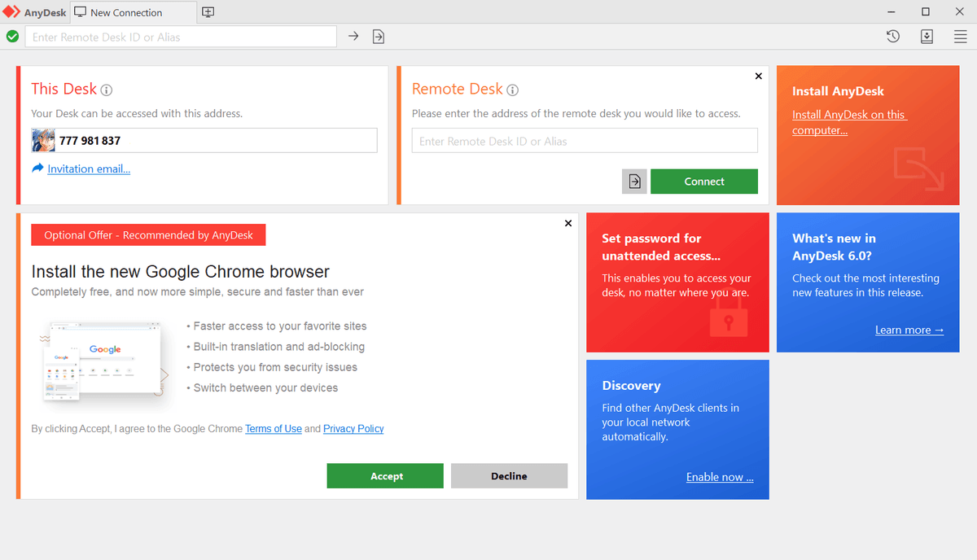Click the green Connect button
The image size is (977, 560).
point(704,182)
